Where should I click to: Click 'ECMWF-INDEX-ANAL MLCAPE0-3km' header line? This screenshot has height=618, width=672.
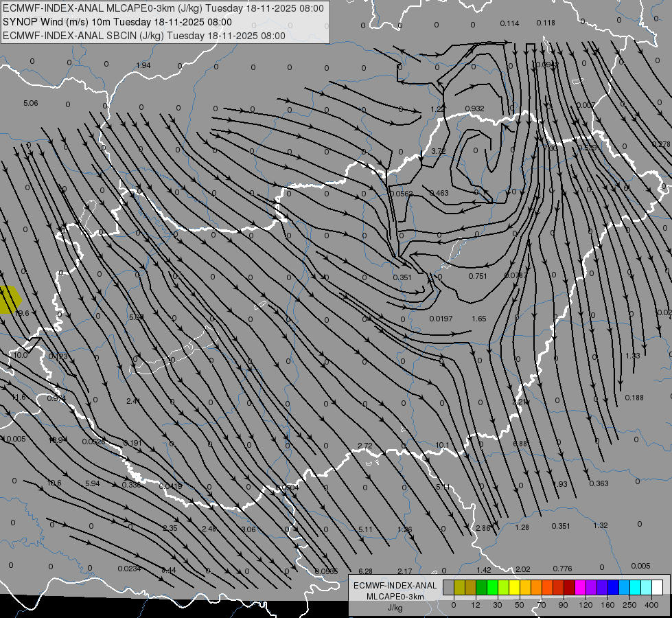(163, 8)
